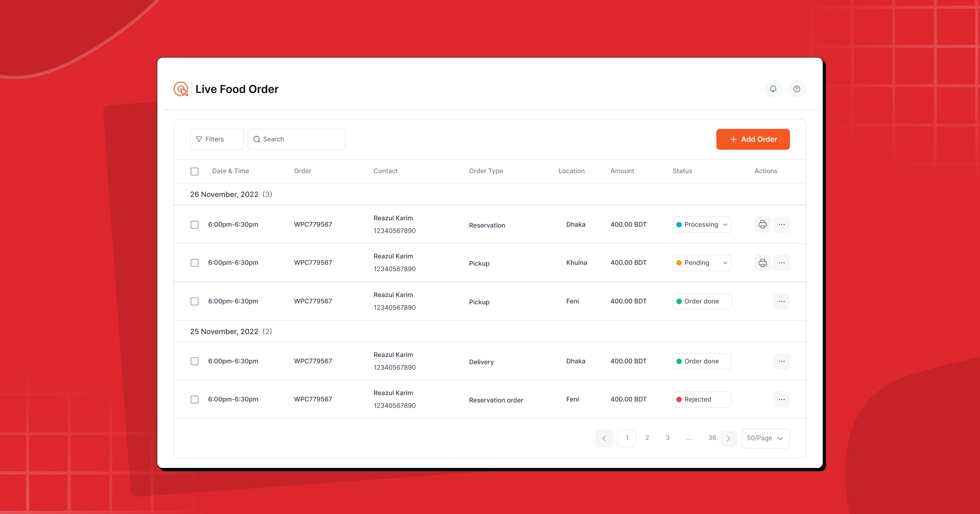Click the Order done status of Feni Pickup
This screenshot has width=980, height=514.
pos(702,301)
